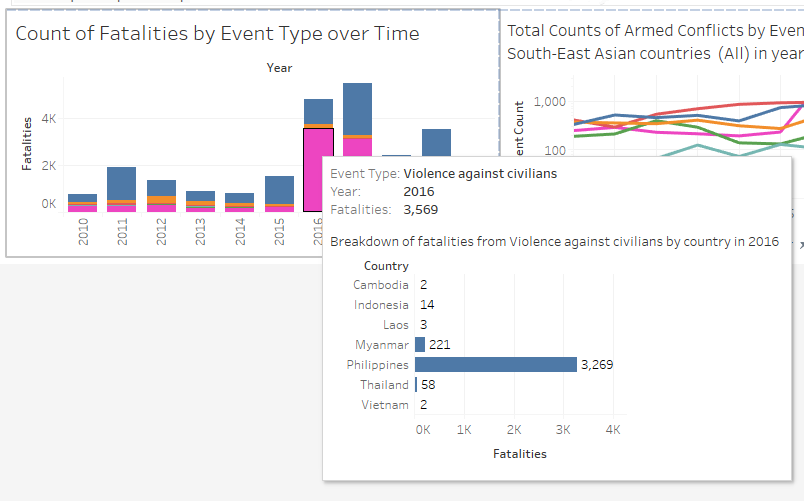Click the 'Year' header above bar chart
This screenshot has height=501, width=804.
point(279,67)
